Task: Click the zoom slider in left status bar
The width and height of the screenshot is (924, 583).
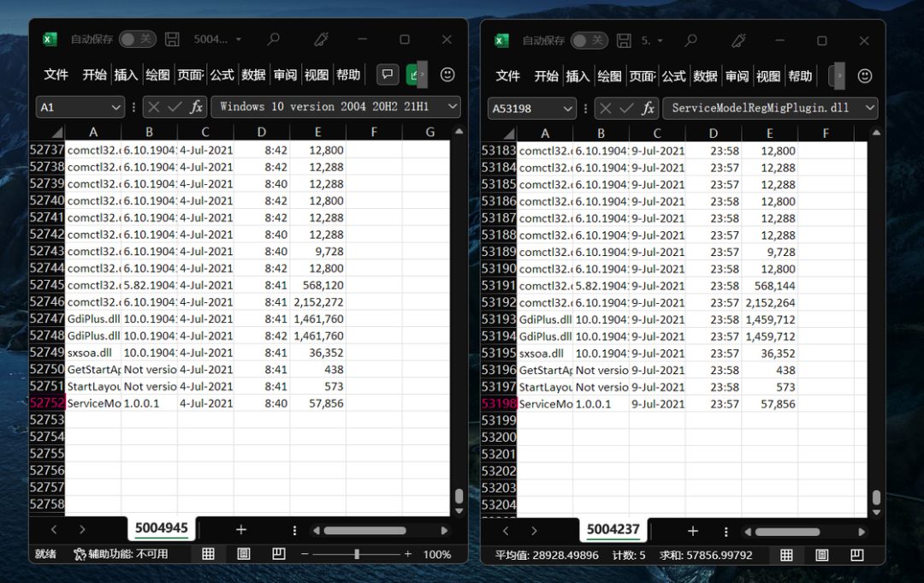Action: pos(357,554)
